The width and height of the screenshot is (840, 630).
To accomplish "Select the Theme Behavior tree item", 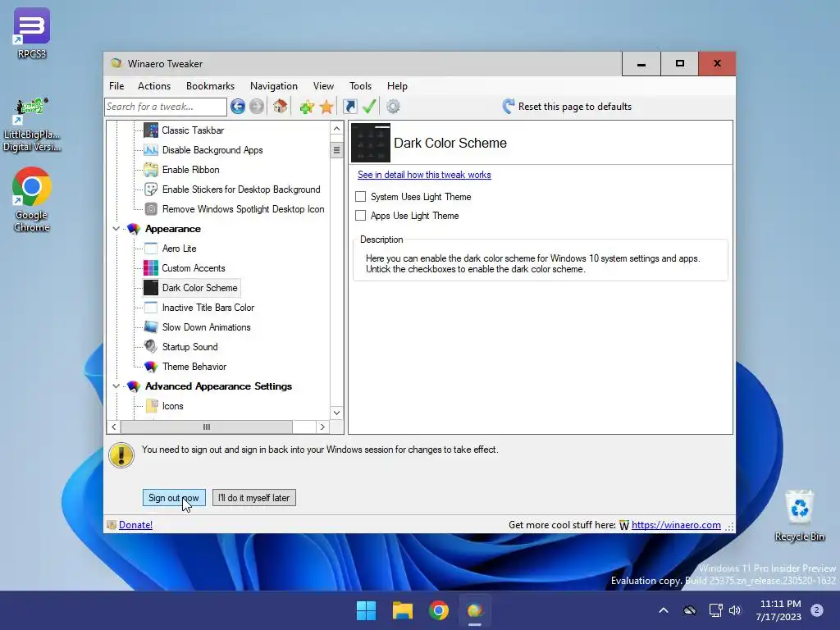I will (x=194, y=367).
